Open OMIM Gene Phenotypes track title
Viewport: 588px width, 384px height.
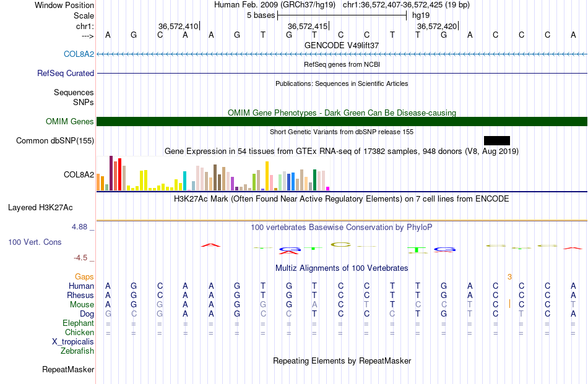pos(342,113)
